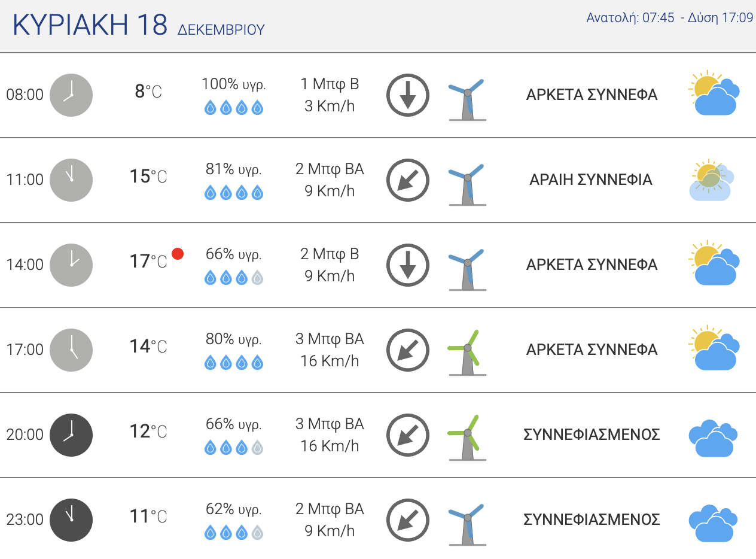Click the 08:00 clock icon
The height and width of the screenshot is (559, 756).
tap(71, 95)
